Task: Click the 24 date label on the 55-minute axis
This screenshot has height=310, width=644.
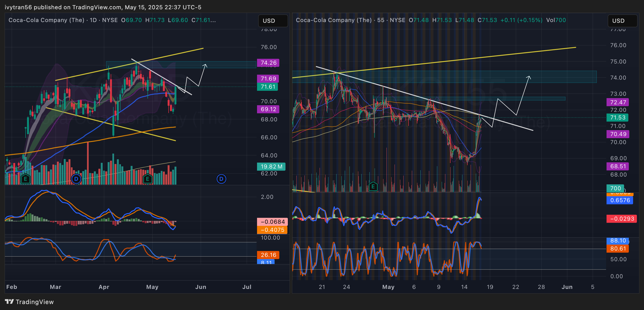Action: coord(346,287)
